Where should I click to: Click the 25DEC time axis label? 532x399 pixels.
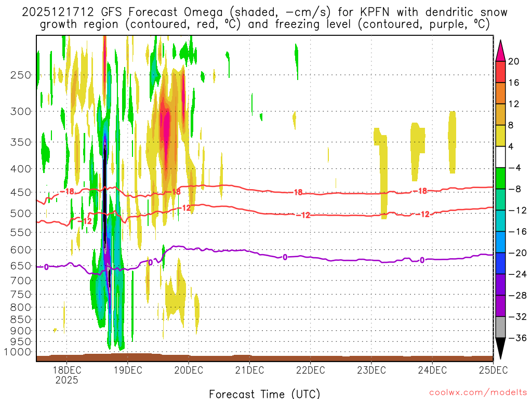tap(493, 370)
